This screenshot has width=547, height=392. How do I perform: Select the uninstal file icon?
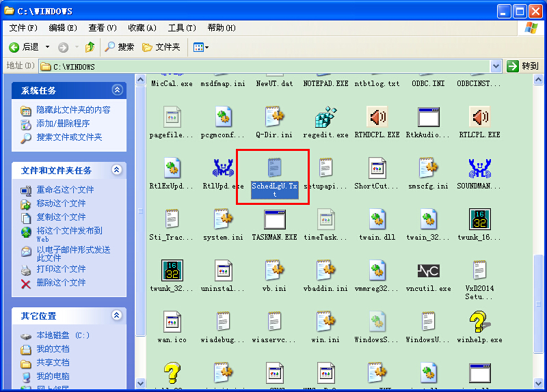(x=224, y=270)
